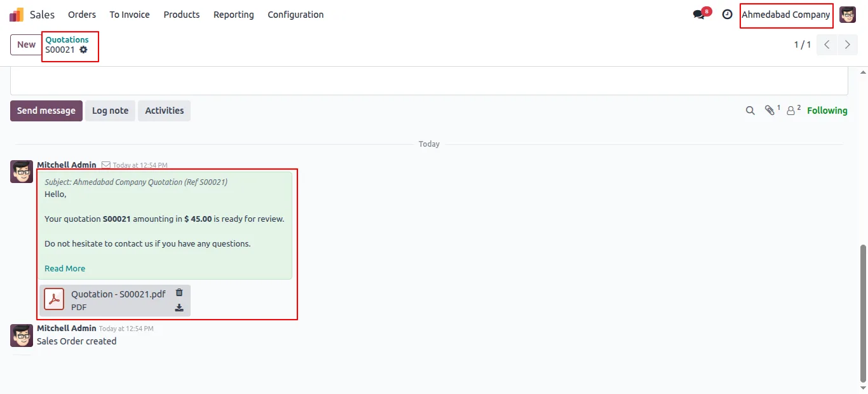
Task: Click the Send message button
Action: 46,111
